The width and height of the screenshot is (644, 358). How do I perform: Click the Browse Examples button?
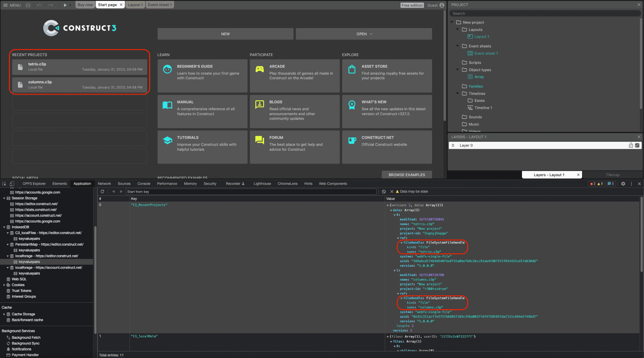pyautogui.click(x=406, y=175)
